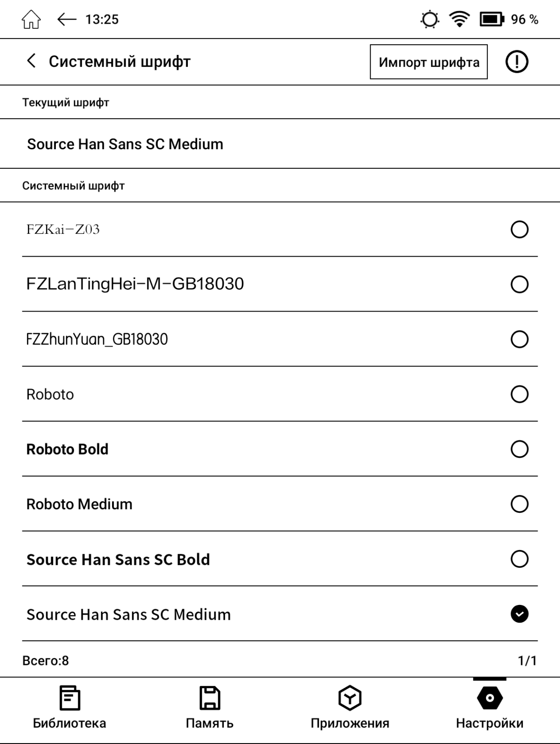The image size is (560, 744).
Task: Choose the Roboto font radio button
Action: 520,394
